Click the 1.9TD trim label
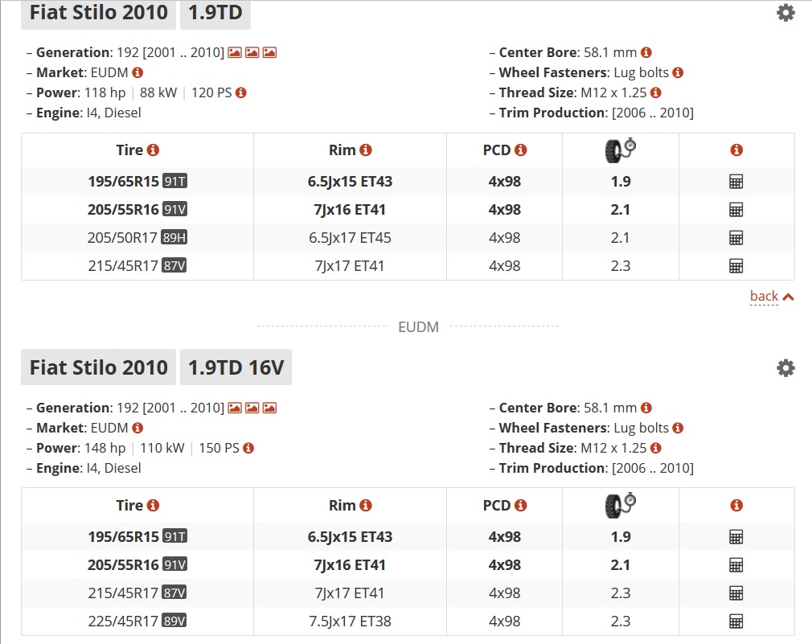This screenshot has width=812, height=644. 215,13
